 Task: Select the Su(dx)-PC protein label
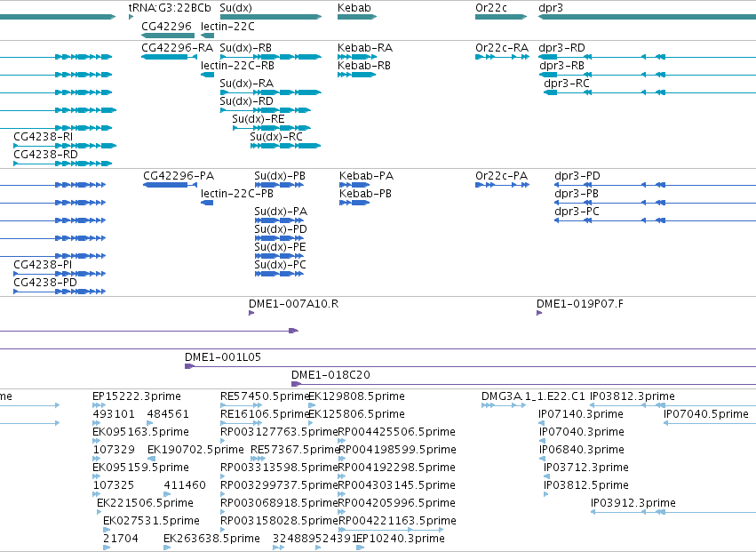pos(280,265)
